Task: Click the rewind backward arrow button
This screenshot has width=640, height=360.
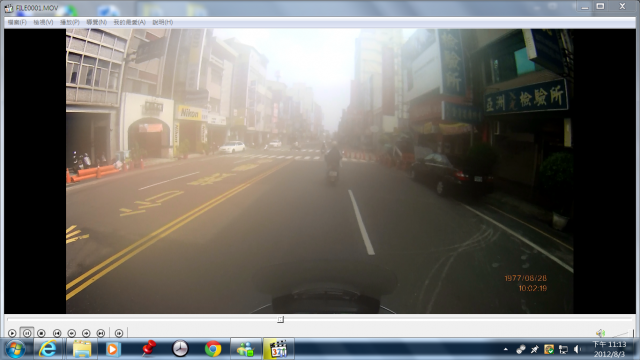Action: (x=71, y=333)
